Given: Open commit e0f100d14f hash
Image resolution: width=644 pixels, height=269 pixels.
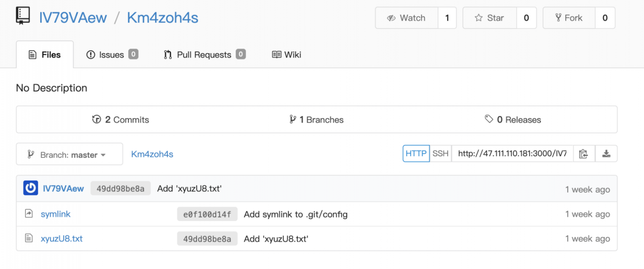Looking at the screenshot, I should [x=207, y=214].
